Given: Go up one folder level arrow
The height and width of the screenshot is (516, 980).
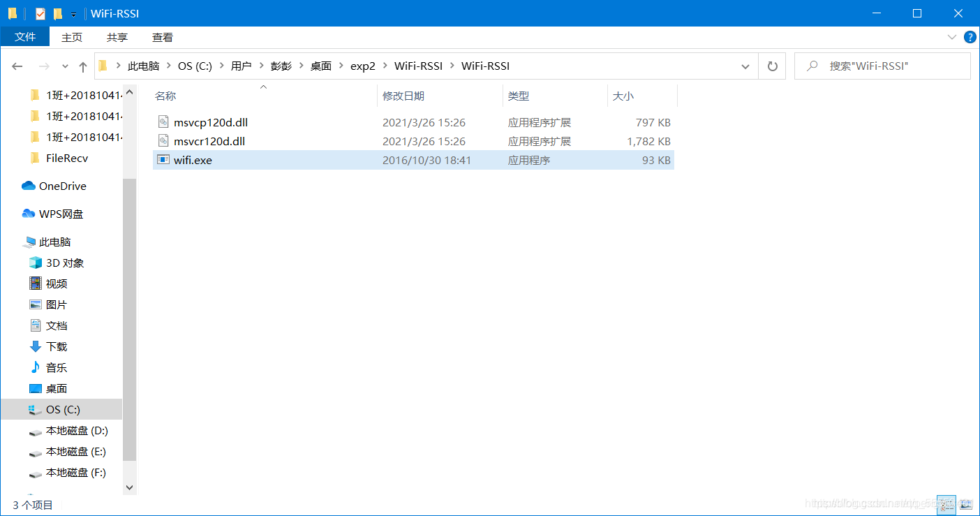Looking at the screenshot, I should pyautogui.click(x=83, y=66).
